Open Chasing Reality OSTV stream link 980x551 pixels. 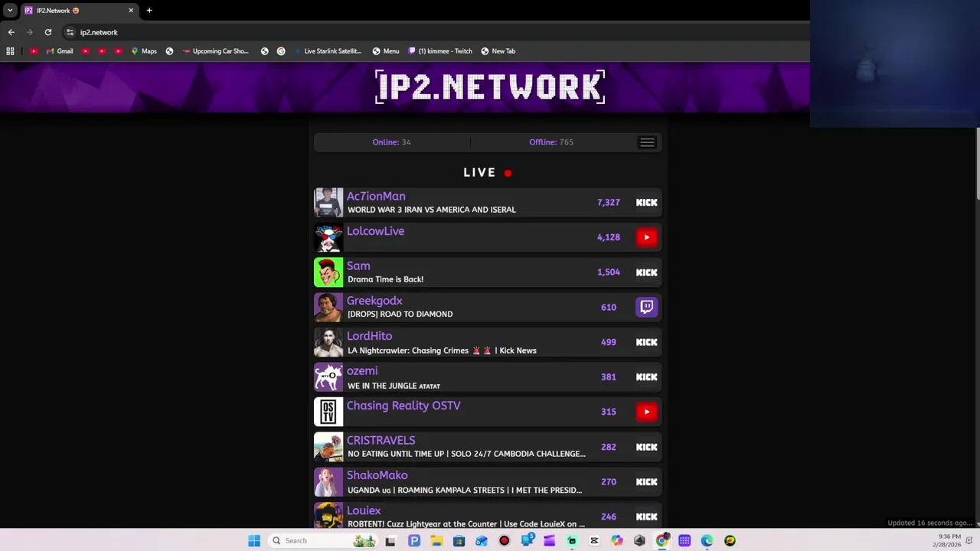click(x=403, y=406)
